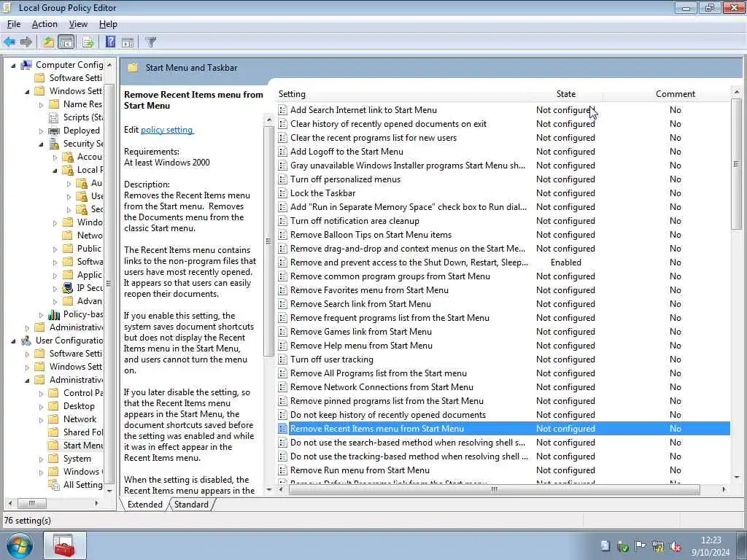
Task: Open the Help toolbar icon
Action: 111,42
